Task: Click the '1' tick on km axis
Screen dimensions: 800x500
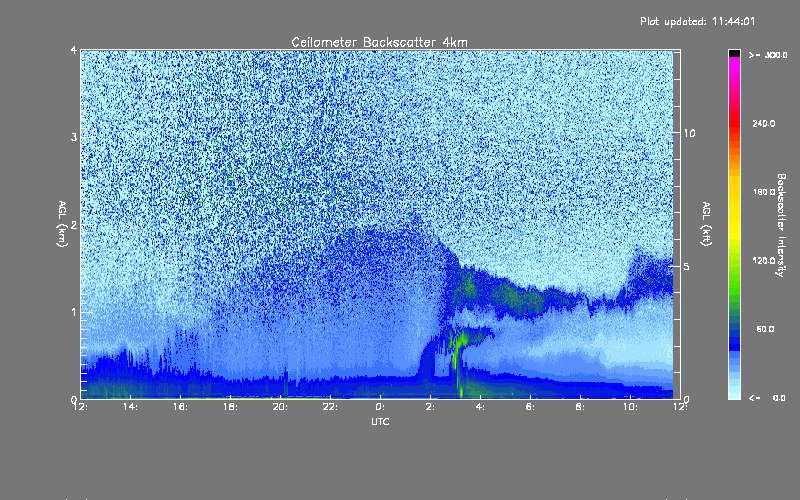Action: click(74, 312)
